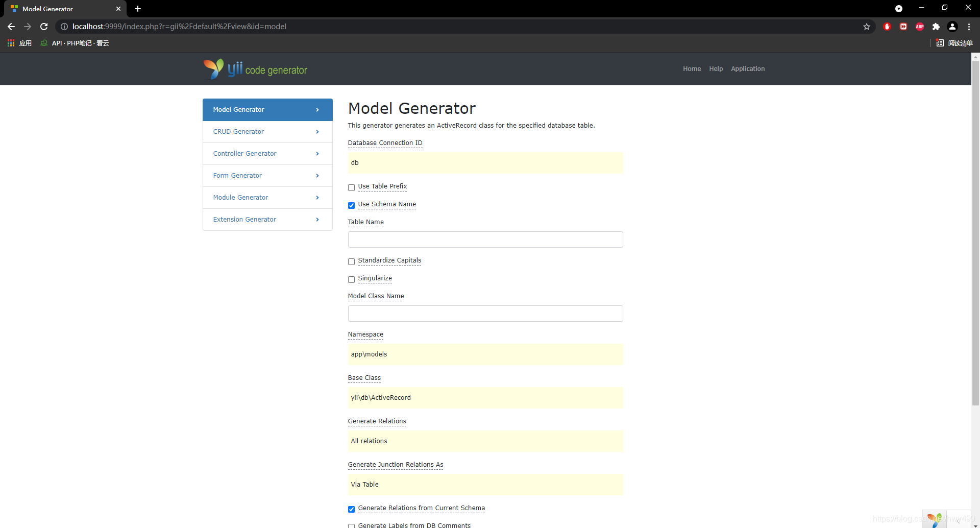Viewport: 980px width, 528px height.
Task: Enable Singularize checkbox
Action: [351, 279]
